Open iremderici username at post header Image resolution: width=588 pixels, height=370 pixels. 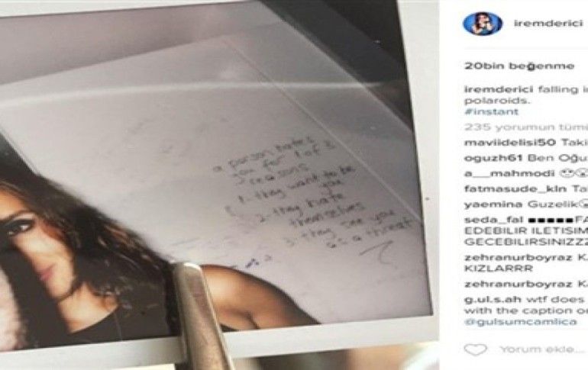click(548, 24)
